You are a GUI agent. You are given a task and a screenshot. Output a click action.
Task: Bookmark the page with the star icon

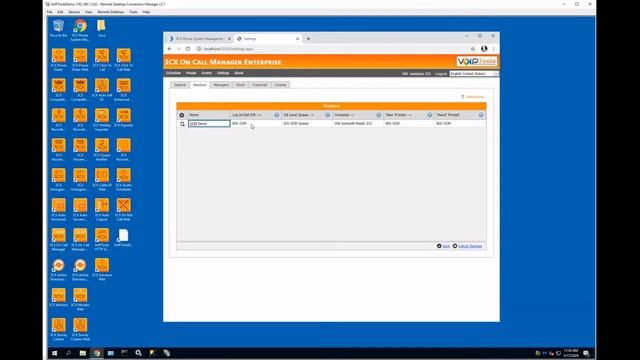point(473,49)
